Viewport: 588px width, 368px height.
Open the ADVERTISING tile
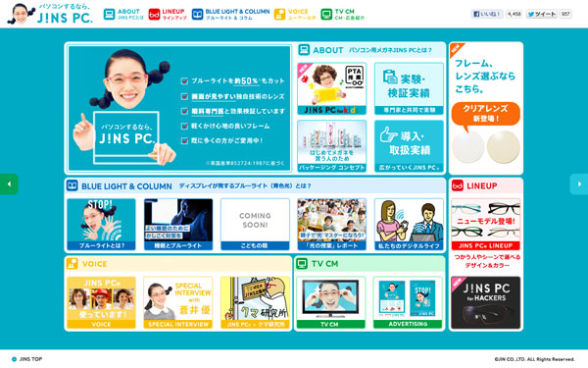click(408, 302)
